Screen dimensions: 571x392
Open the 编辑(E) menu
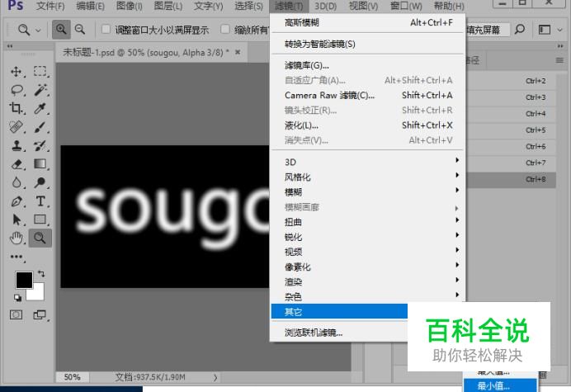click(x=90, y=6)
